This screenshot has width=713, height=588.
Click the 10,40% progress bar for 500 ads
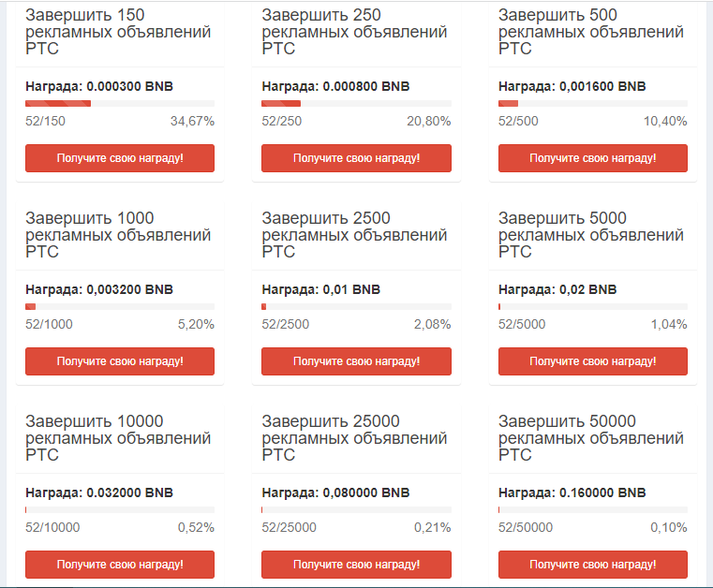tap(592, 103)
